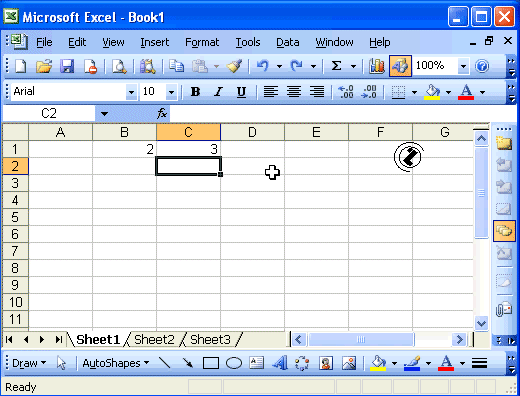Click the Save floppy disk icon
Screen dimensions: 520x396
67,66
